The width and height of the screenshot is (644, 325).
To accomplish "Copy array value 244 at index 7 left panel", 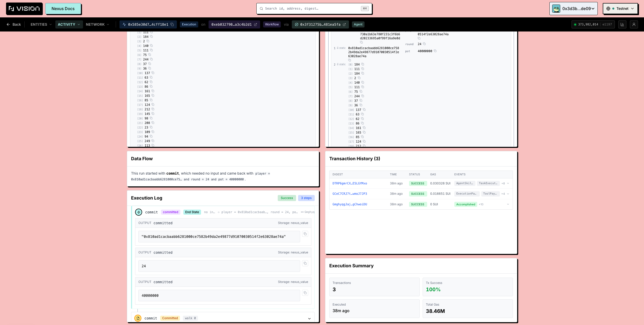I will pyautogui.click(x=151, y=59).
